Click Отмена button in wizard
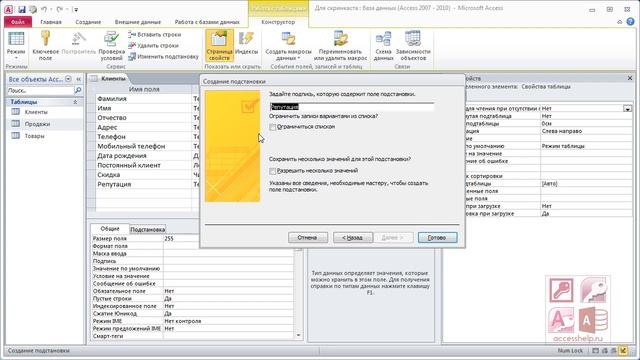This screenshot has height=360, width=640. pyautogui.click(x=307, y=238)
